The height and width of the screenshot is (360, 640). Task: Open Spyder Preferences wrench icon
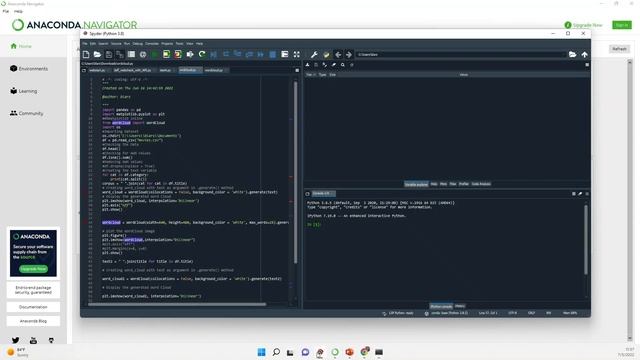(x=314, y=54)
